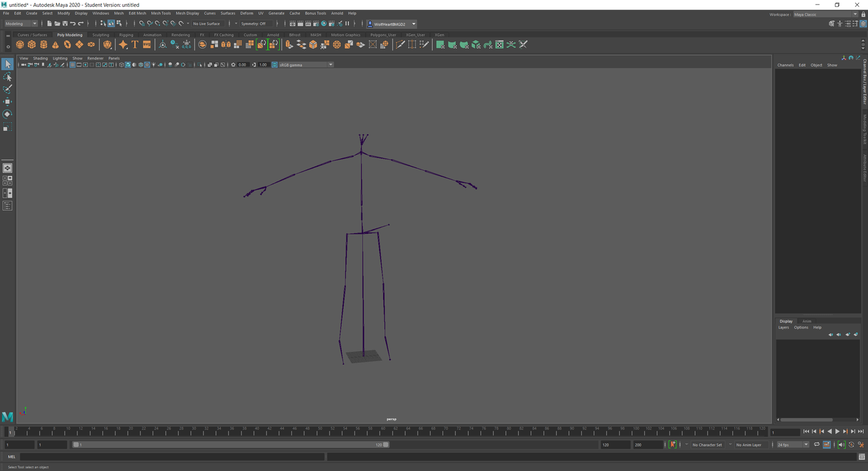Screen dimensions: 868x471
Task: Open the No Character Set dropdown
Action: pos(709,445)
